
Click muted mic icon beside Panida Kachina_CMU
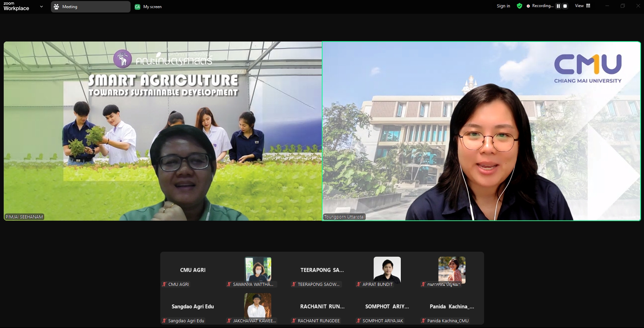(424, 321)
